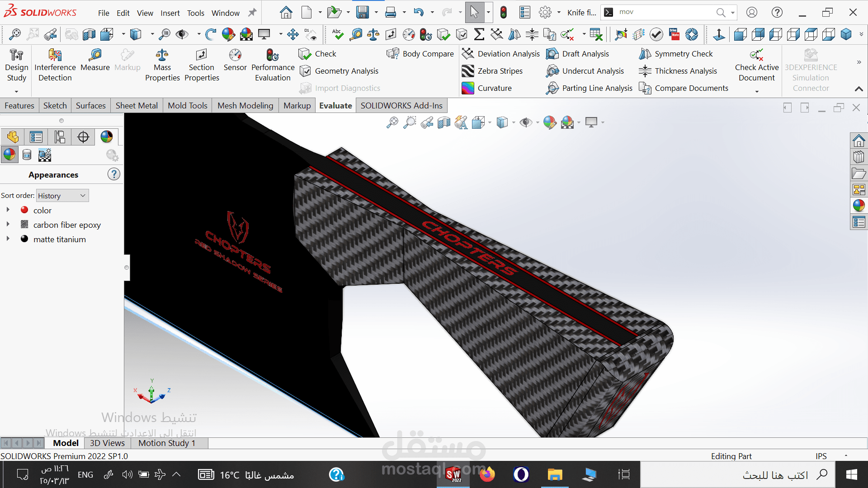868x488 pixels.
Task: Toggle Zebra Stripes display
Action: pos(492,71)
